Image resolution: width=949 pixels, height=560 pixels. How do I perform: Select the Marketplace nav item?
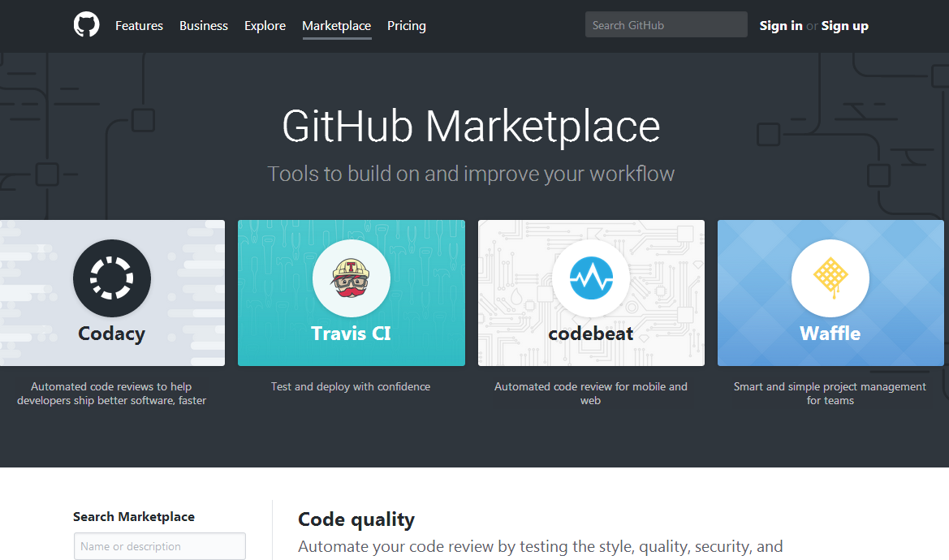pos(337,26)
